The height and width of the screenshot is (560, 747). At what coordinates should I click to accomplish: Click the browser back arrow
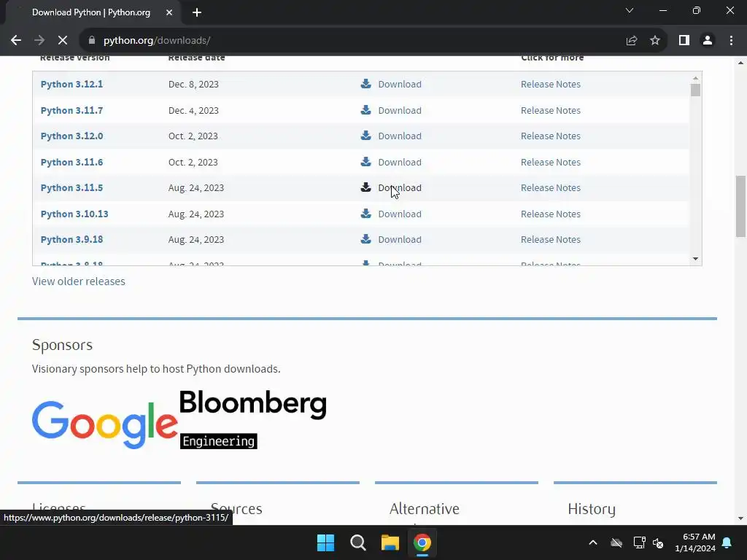16,41
